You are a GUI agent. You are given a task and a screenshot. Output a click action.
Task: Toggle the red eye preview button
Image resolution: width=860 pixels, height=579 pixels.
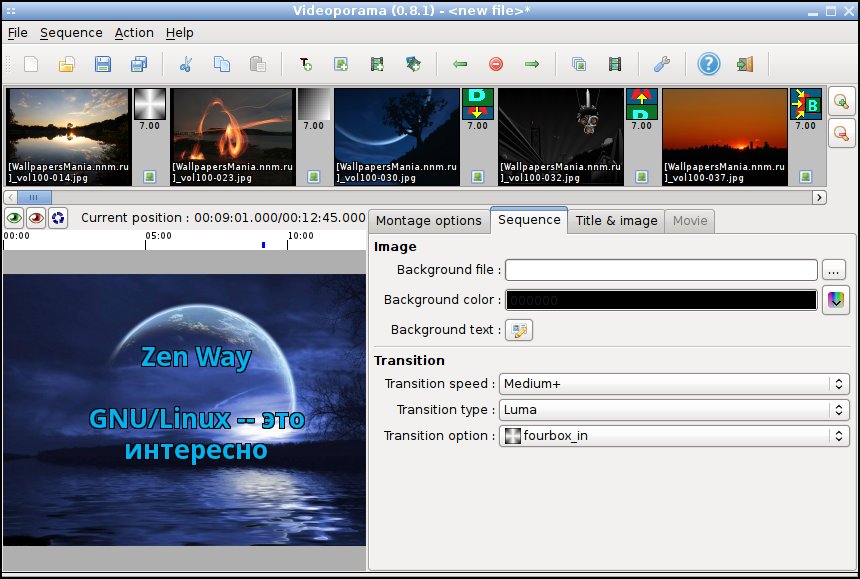point(36,218)
